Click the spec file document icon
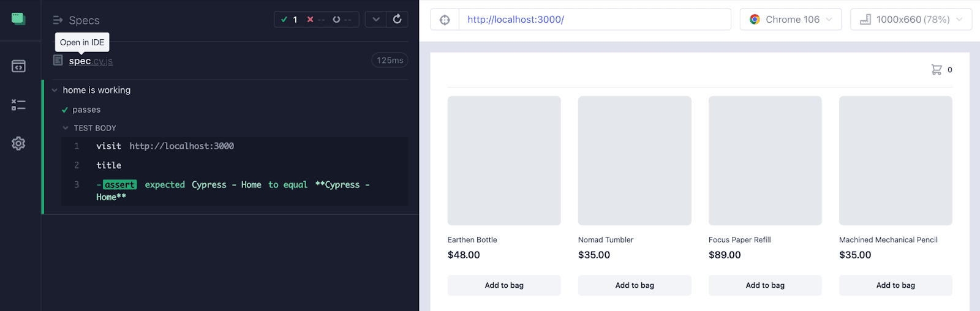The image size is (980, 311). tap(58, 60)
